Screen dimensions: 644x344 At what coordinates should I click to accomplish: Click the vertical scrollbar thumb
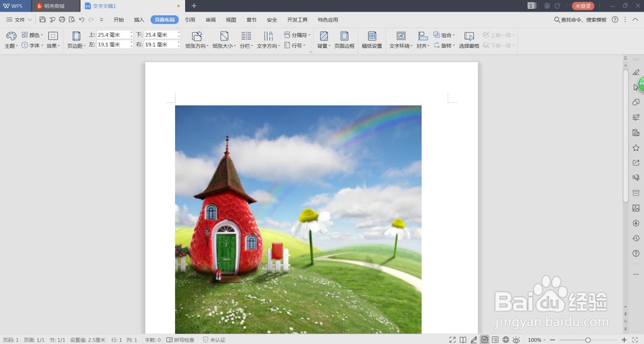[x=625, y=136]
